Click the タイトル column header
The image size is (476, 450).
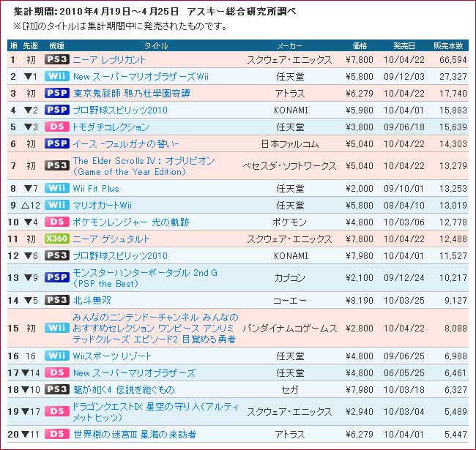[156, 46]
